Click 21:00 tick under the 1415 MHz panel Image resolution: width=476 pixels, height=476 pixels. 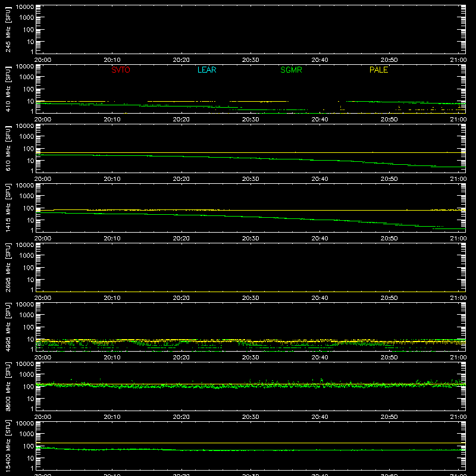[x=458, y=239]
